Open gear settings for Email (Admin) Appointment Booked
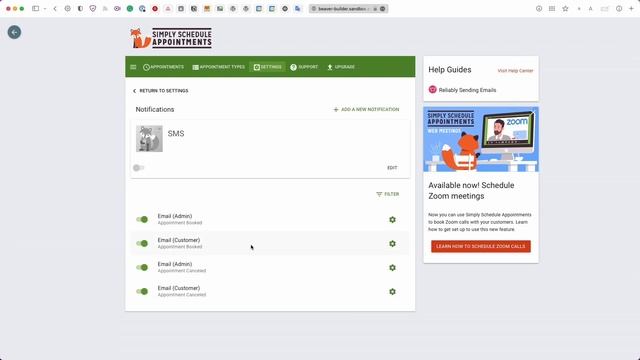 click(392, 220)
